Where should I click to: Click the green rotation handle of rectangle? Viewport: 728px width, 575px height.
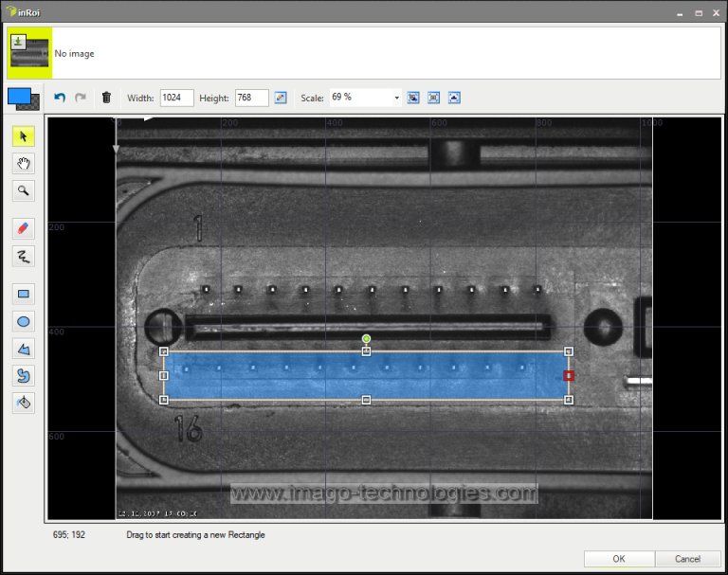(366, 339)
